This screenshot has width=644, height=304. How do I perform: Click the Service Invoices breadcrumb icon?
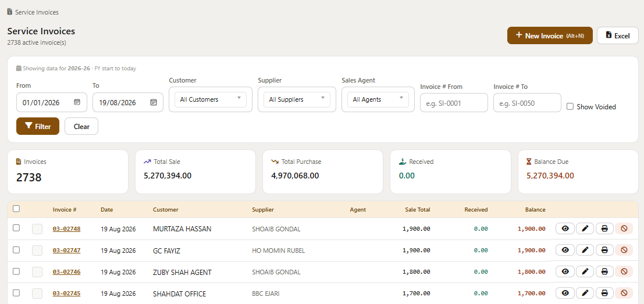pyautogui.click(x=10, y=12)
